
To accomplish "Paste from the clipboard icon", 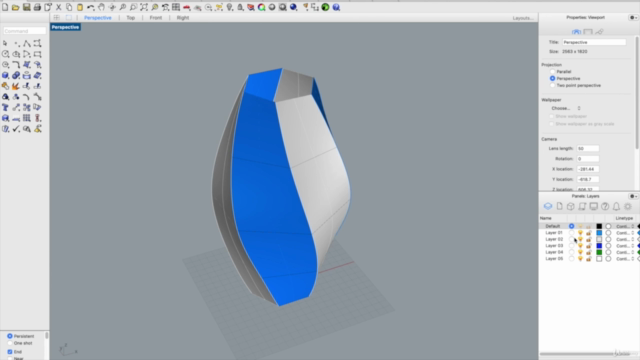I will (80, 7).
